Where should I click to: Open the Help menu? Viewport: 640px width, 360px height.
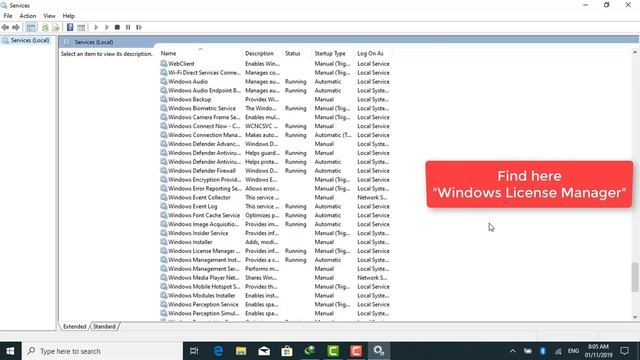(x=69, y=16)
